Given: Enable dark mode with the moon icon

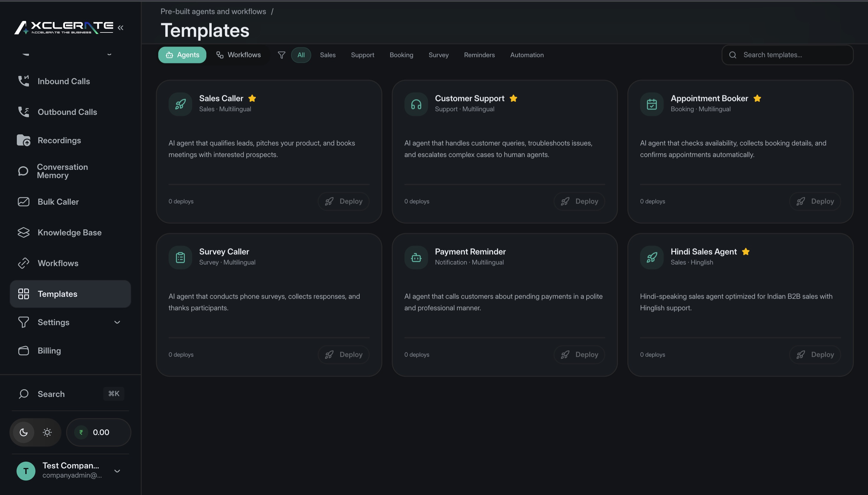Looking at the screenshot, I should click(23, 432).
